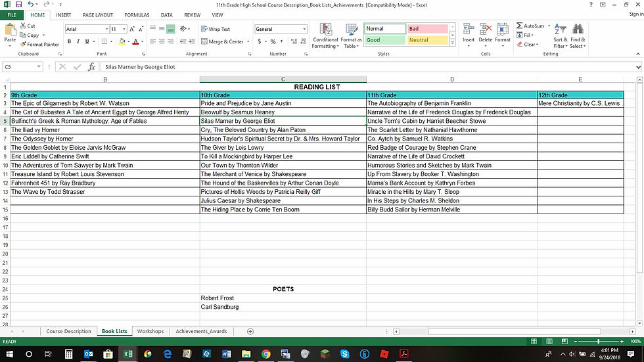Viewport: 644px width, 362px height.
Task: Open the Course Description sheet
Action: pos(68,331)
